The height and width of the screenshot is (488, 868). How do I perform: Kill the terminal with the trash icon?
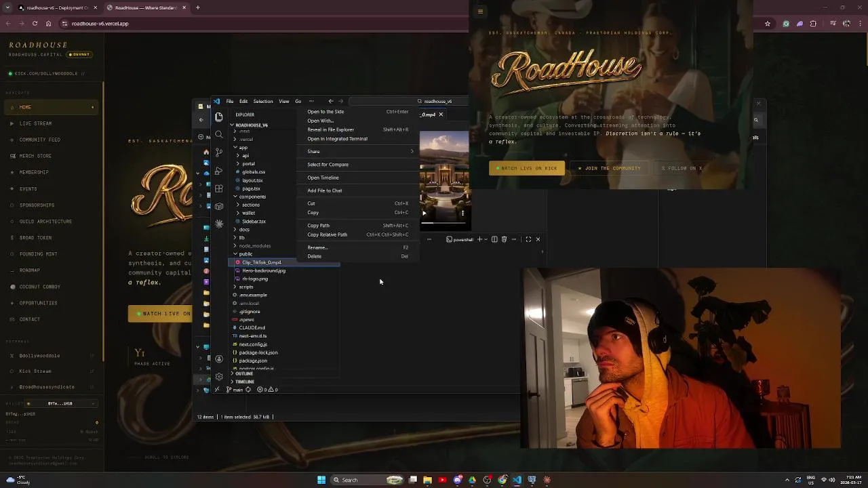504,239
